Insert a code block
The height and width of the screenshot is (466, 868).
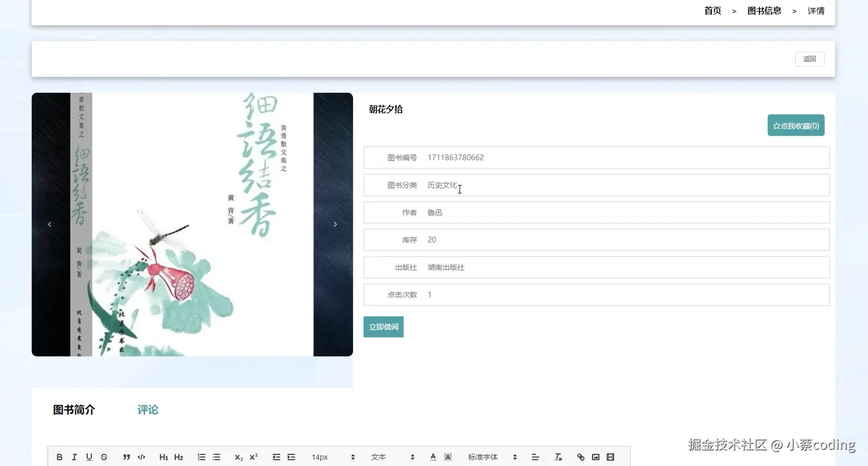coord(141,457)
